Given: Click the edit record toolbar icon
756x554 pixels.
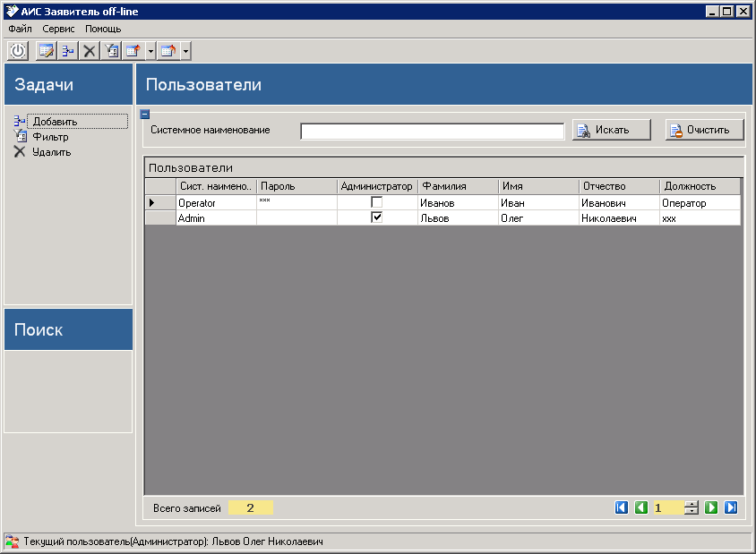Looking at the screenshot, I should point(47,51).
